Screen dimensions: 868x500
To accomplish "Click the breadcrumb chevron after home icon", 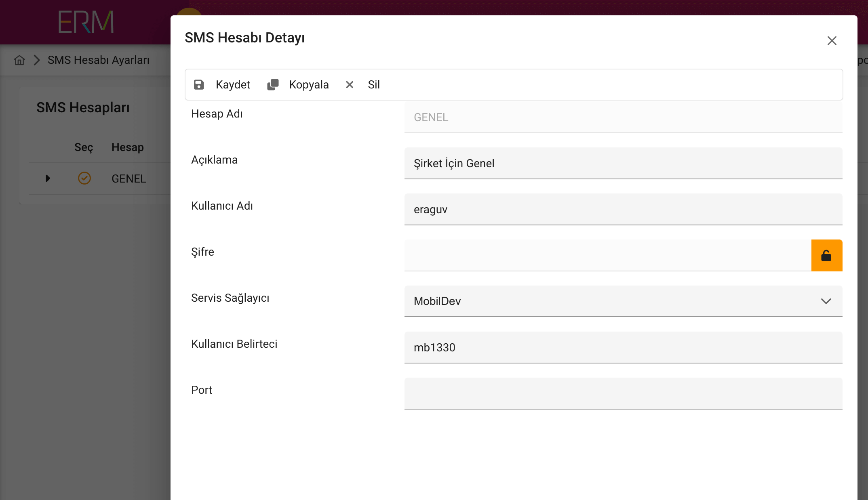I will [x=37, y=60].
